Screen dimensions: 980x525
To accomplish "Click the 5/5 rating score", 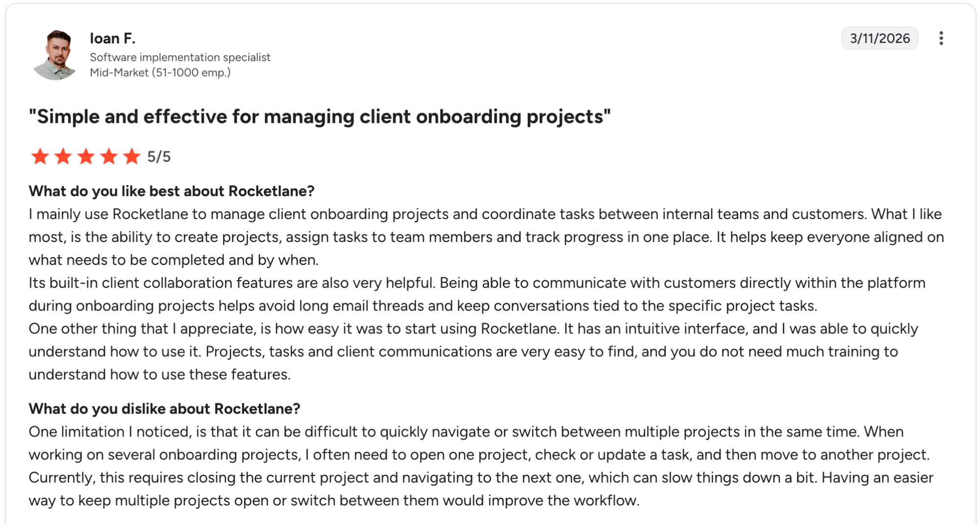I will pyautogui.click(x=159, y=157).
